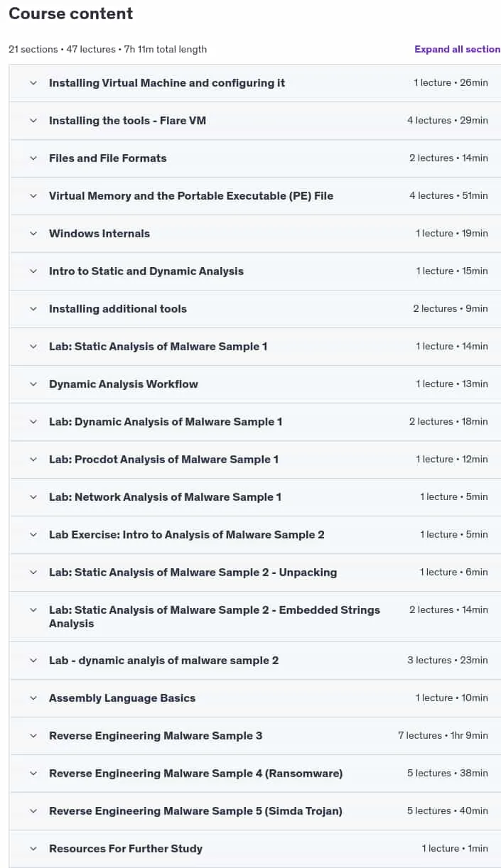Toggle the chevron for 'Lab: Procdot Analysis'
The height and width of the screenshot is (868, 501).
[33, 460]
